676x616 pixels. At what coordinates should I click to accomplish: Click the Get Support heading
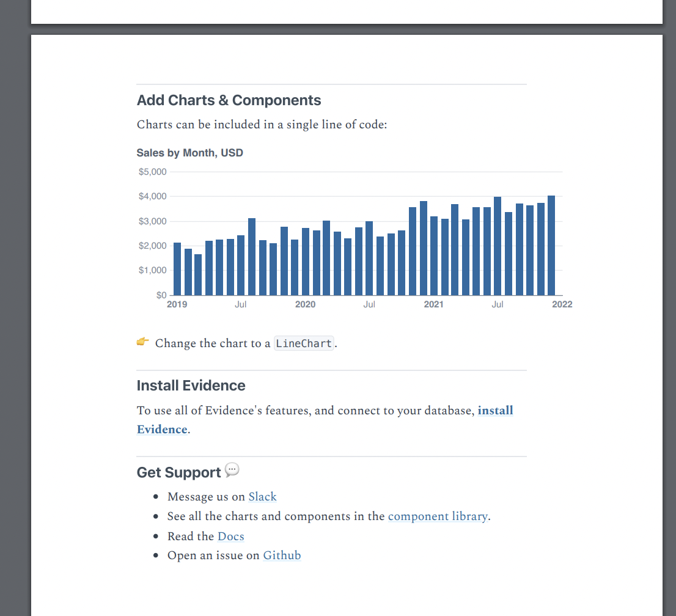[180, 472]
